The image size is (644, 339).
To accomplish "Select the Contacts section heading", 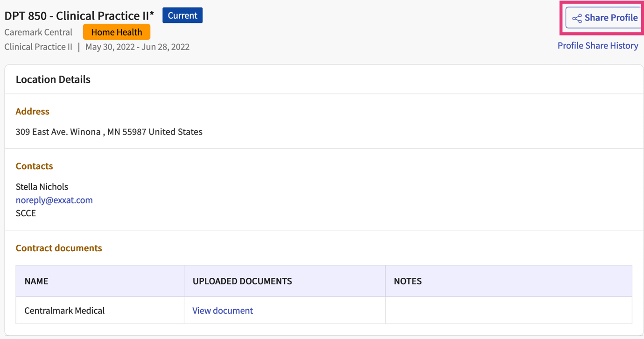I will (x=34, y=166).
